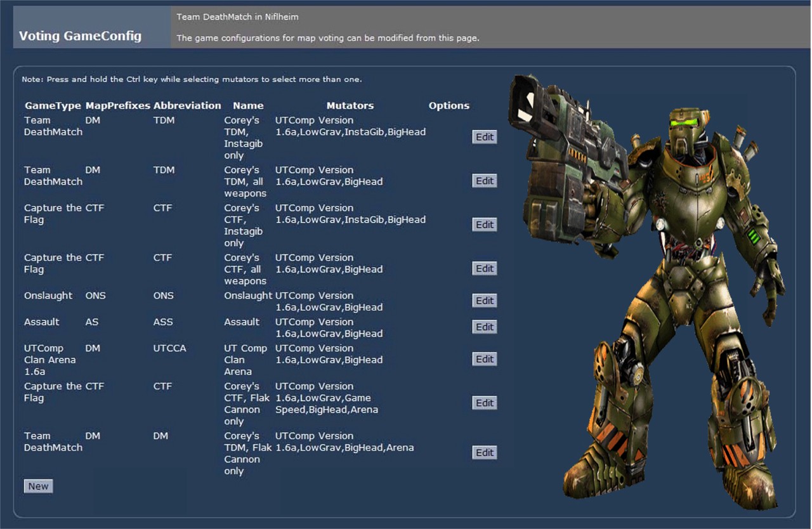
Task: Click the robot character image
Action: pos(647,292)
